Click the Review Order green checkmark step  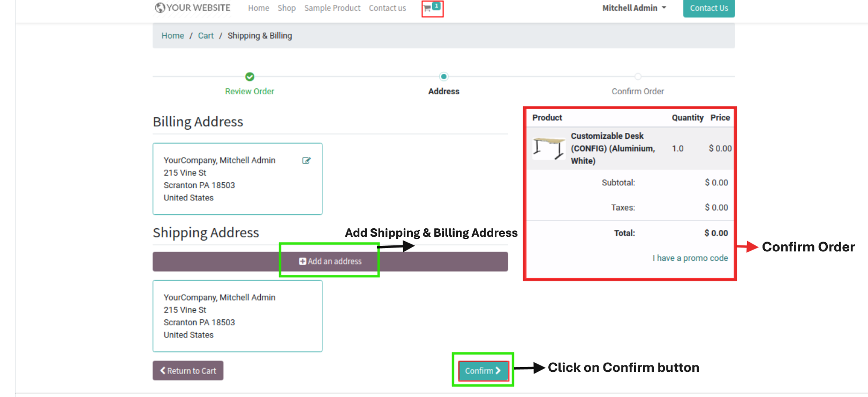(250, 77)
